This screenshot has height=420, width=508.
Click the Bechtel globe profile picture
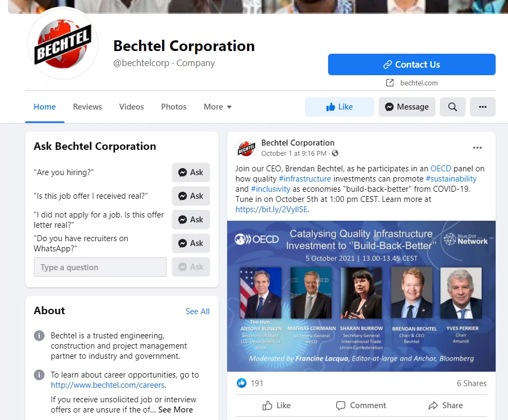pos(63,44)
